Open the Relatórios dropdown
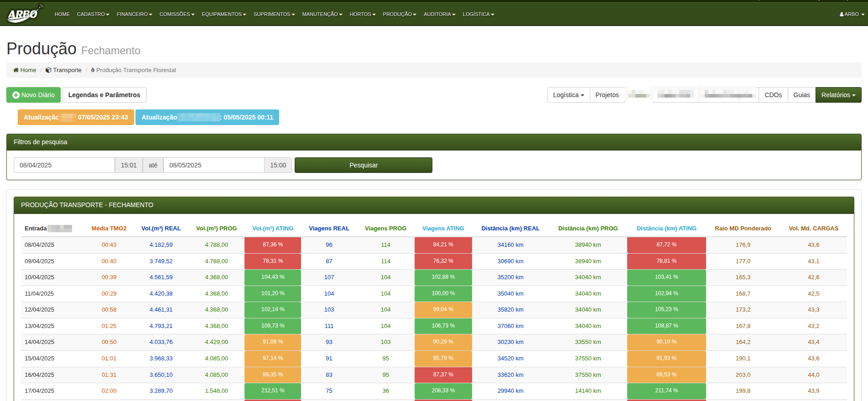 point(838,95)
